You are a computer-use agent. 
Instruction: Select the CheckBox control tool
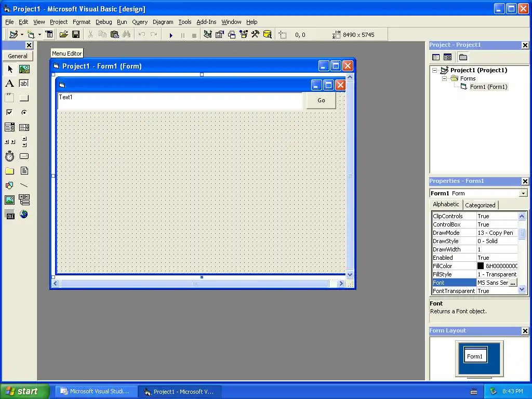tap(10, 112)
